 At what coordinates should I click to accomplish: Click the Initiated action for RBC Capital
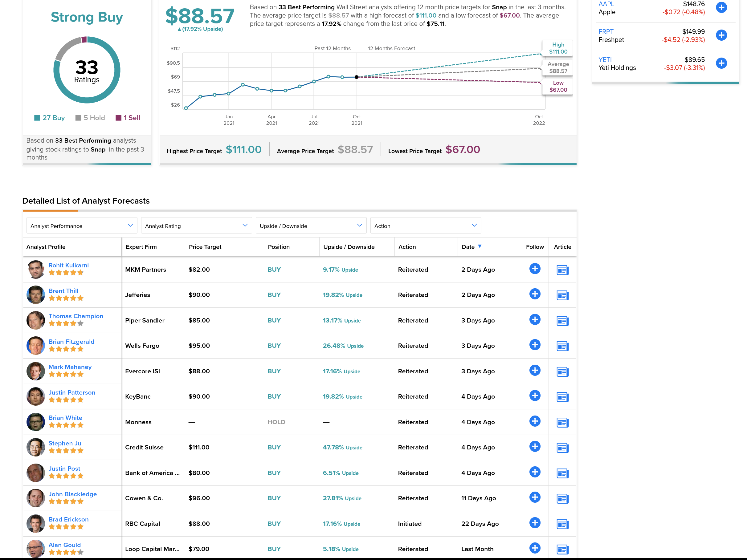click(x=410, y=524)
